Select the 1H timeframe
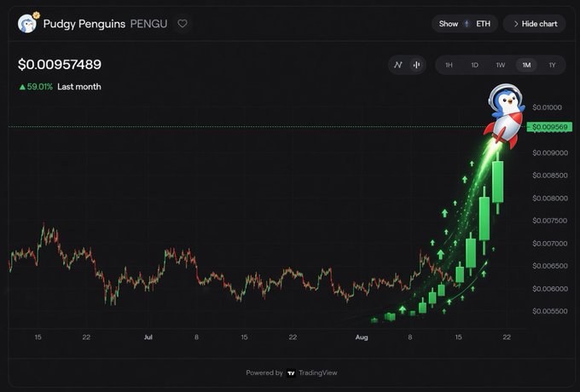This screenshot has height=392, width=580. tap(449, 65)
